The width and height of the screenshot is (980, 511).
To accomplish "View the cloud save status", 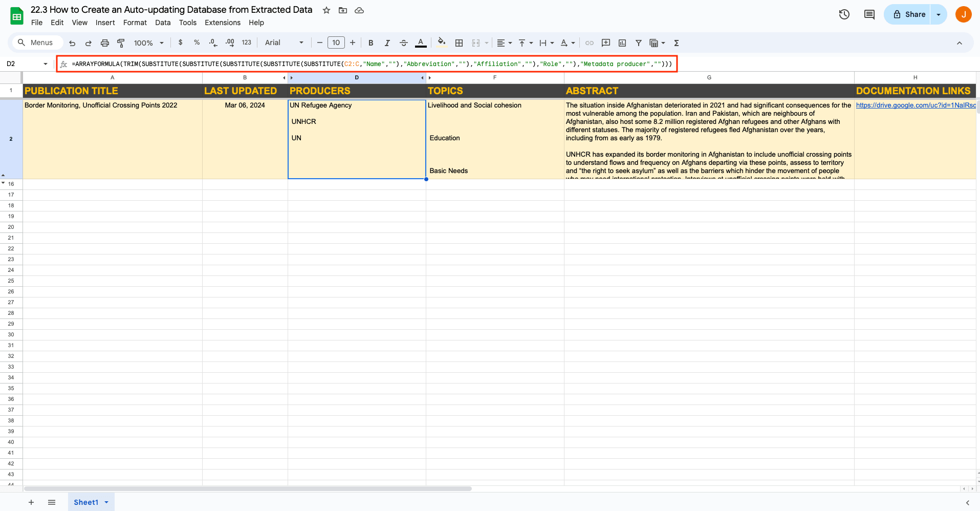I will pos(359,10).
